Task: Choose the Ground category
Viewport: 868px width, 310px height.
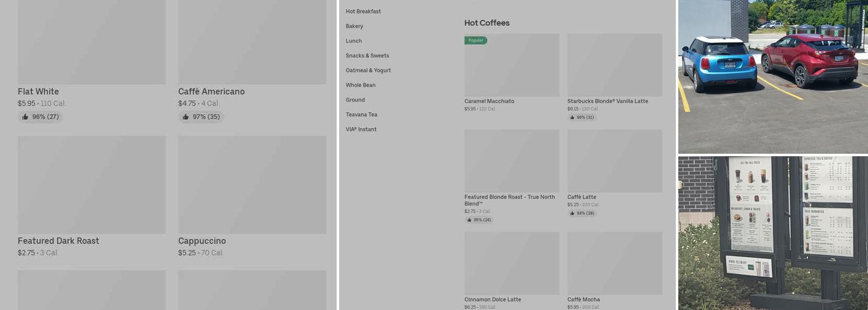Action: 355,100
